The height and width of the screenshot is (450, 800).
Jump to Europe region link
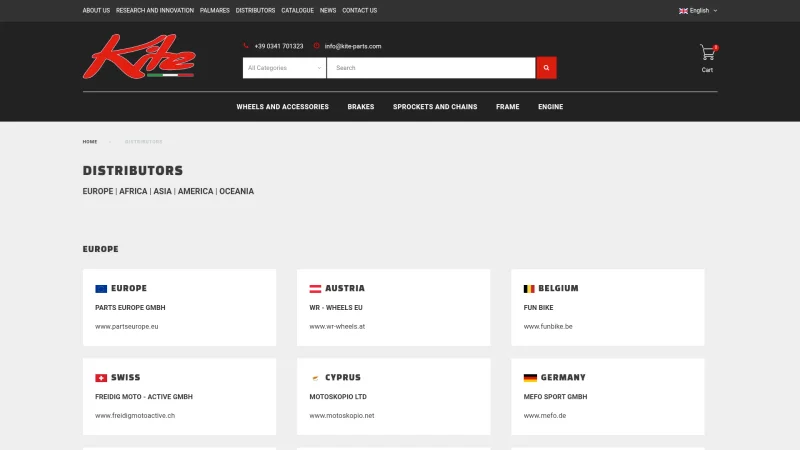(x=98, y=191)
